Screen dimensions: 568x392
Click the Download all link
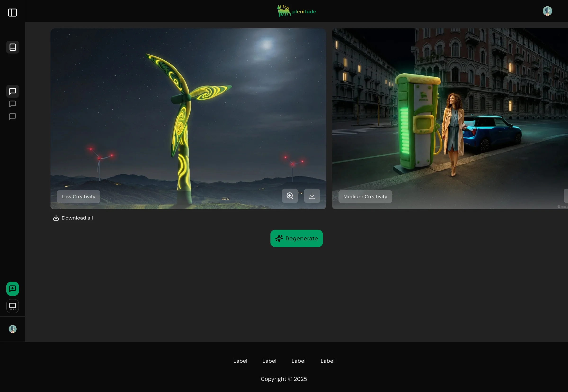[x=73, y=218]
